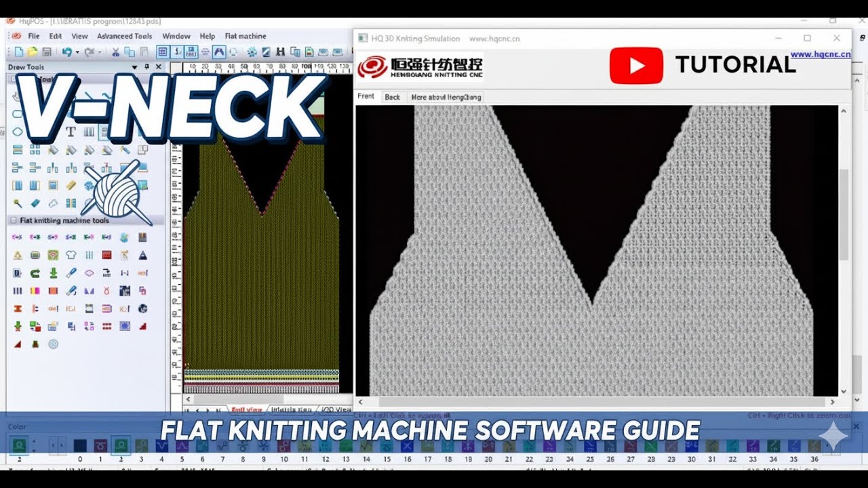The height and width of the screenshot is (488, 868).
Task: Switch to the Front tab in simulation
Action: [x=366, y=96]
